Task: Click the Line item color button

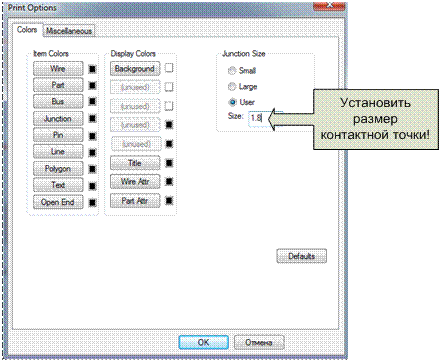Action: coord(58,152)
